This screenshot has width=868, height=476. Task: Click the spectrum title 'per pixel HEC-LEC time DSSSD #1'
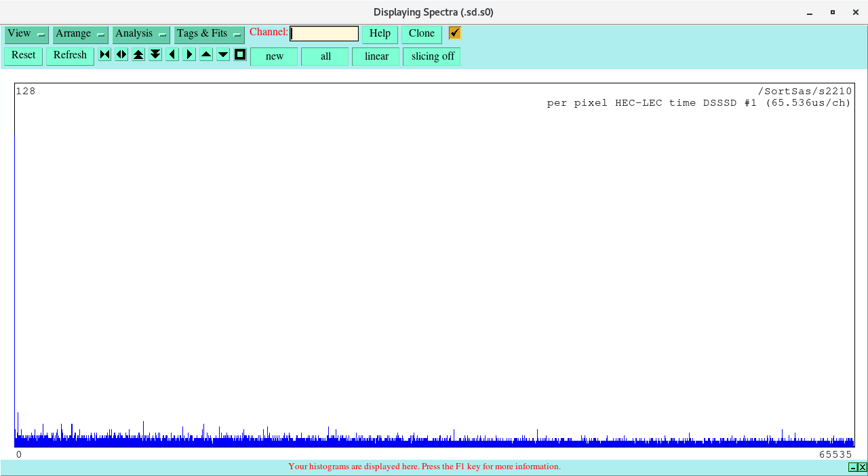coord(652,103)
